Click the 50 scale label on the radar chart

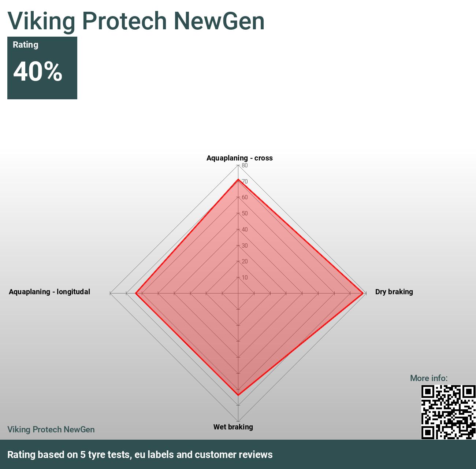point(245,214)
